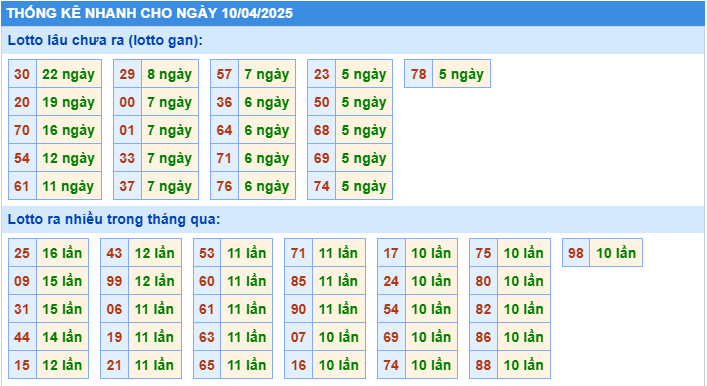This screenshot has width=707, height=386.
Task: Click the 'Lotto lâu chưa ra (lotto gan):' heading
Action: click(105, 40)
